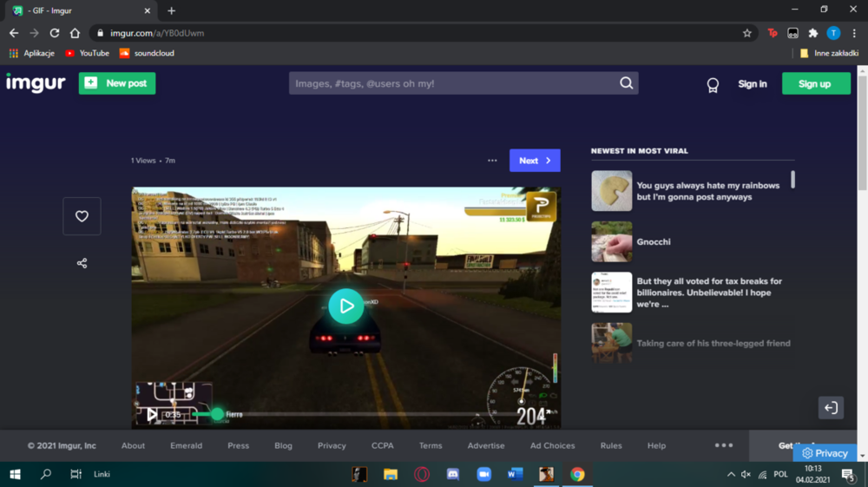This screenshot has height=487, width=868.
Task: Create a New post
Action: (117, 83)
